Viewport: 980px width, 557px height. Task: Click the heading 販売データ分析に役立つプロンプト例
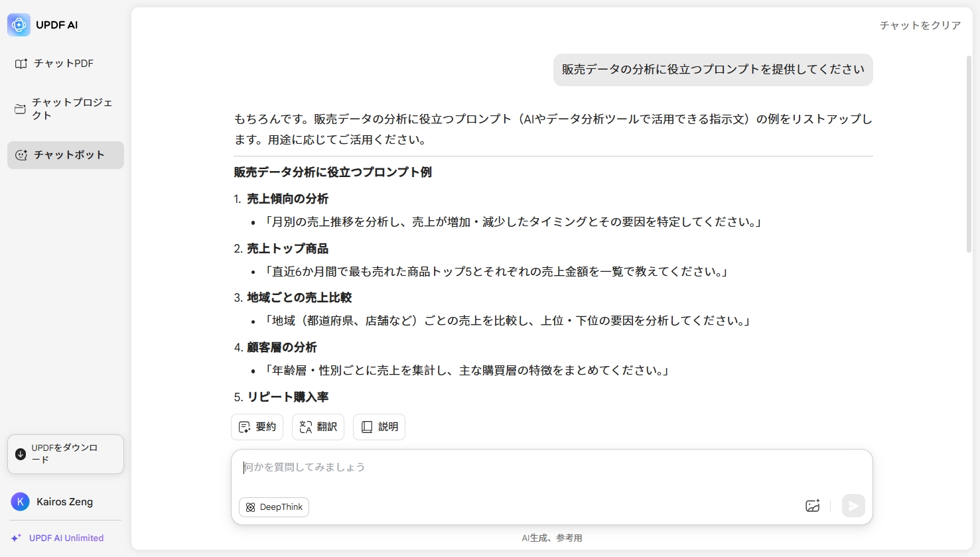[332, 172]
